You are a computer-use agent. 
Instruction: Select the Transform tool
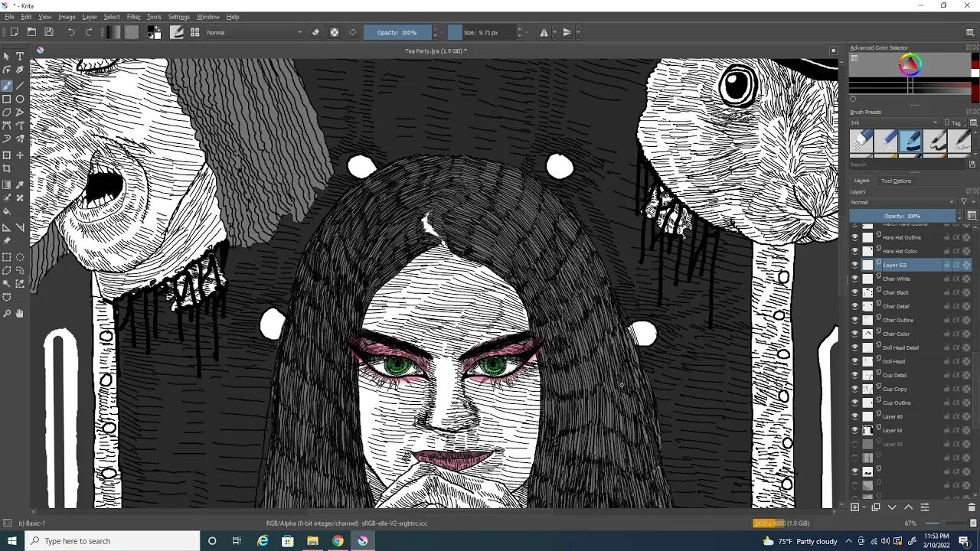click(7, 155)
